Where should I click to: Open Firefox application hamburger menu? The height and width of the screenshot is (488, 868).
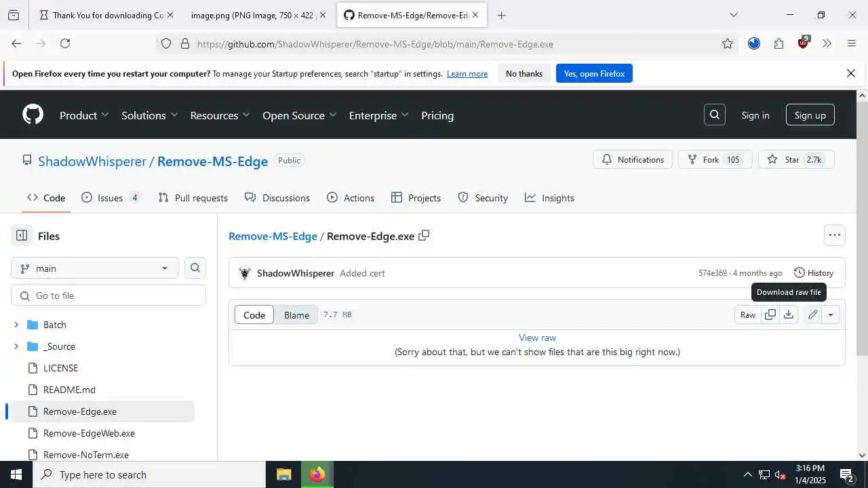pos(852,43)
